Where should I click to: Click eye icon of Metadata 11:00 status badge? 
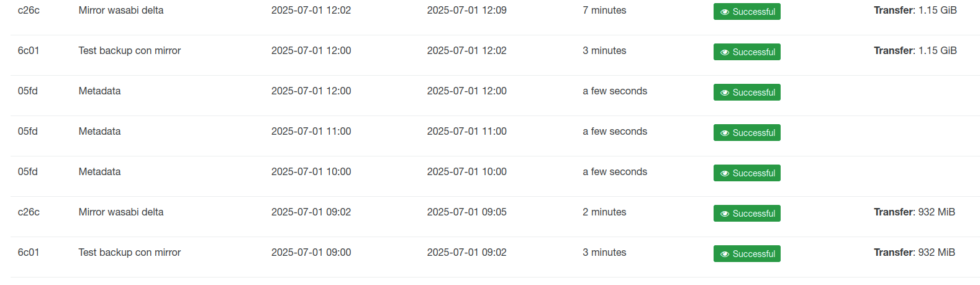point(725,133)
